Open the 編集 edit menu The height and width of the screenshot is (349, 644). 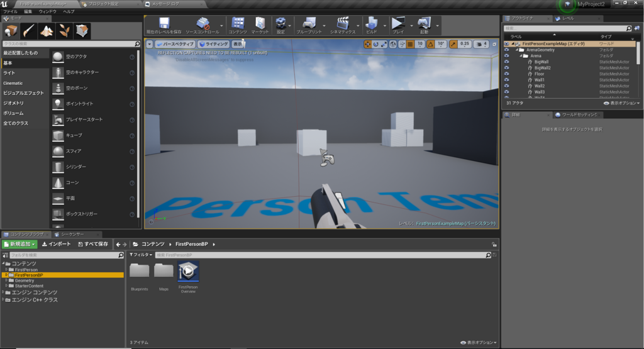(x=28, y=11)
